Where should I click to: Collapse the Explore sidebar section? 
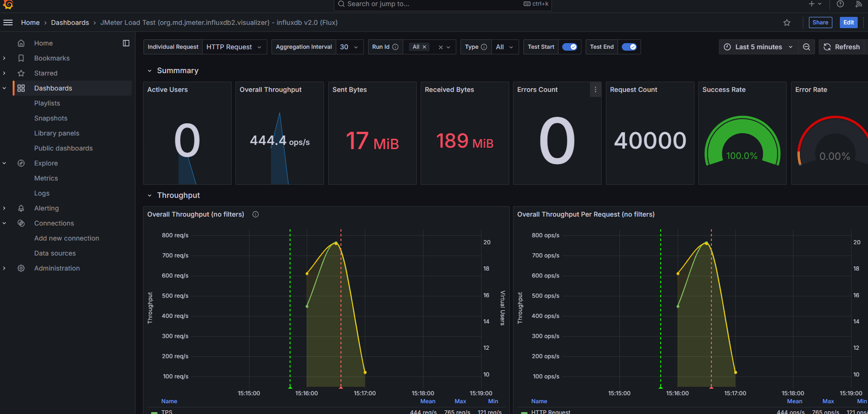coord(4,163)
